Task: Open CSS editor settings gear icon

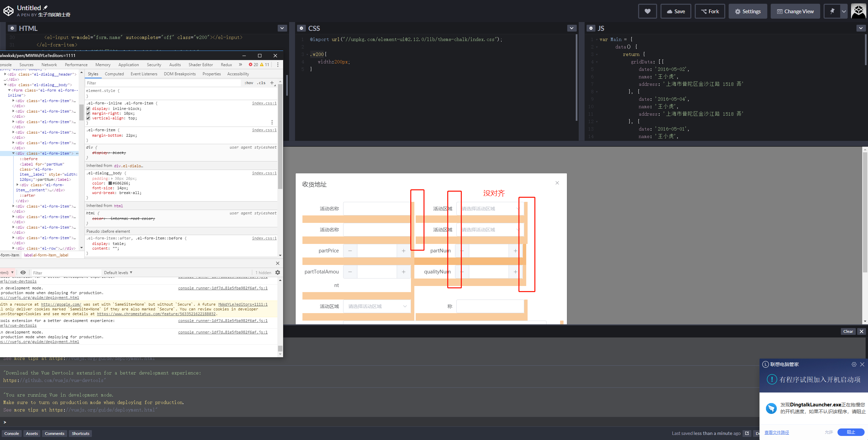Action: [301, 28]
